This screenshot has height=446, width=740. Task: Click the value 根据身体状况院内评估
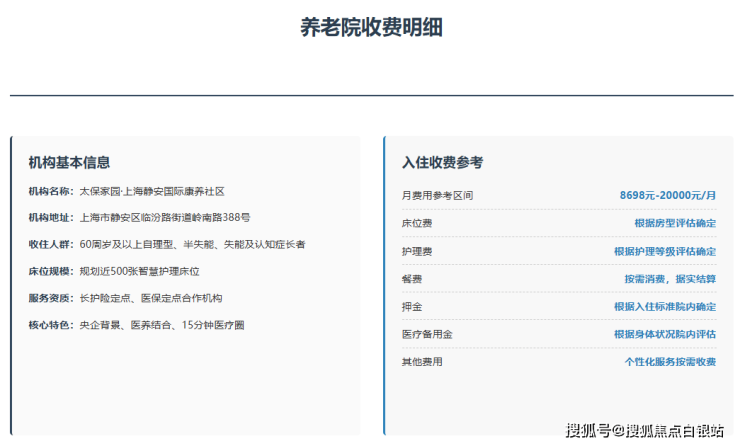coord(665,335)
